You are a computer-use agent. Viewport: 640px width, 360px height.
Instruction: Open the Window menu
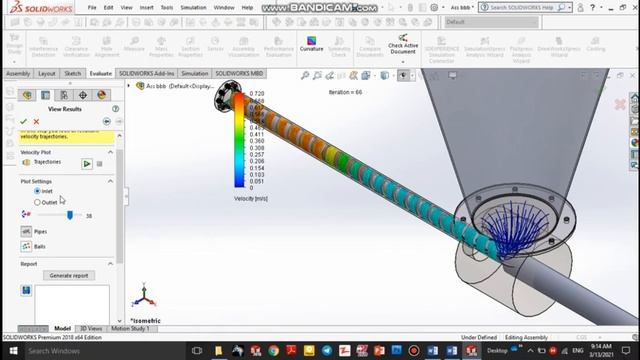pyautogui.click(x=224, y=7)
